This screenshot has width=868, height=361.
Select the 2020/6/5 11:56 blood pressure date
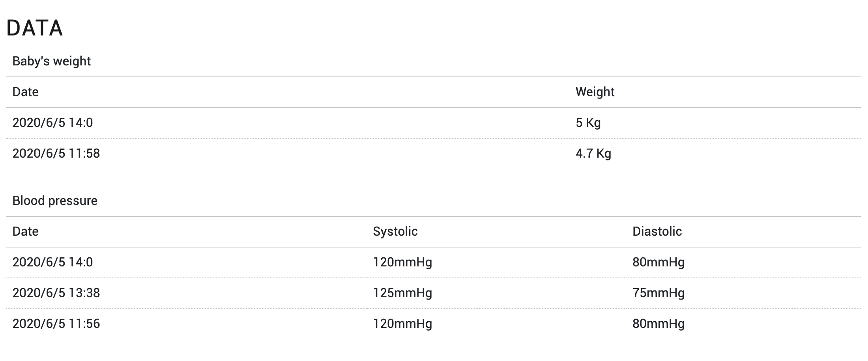click(56, 324)
